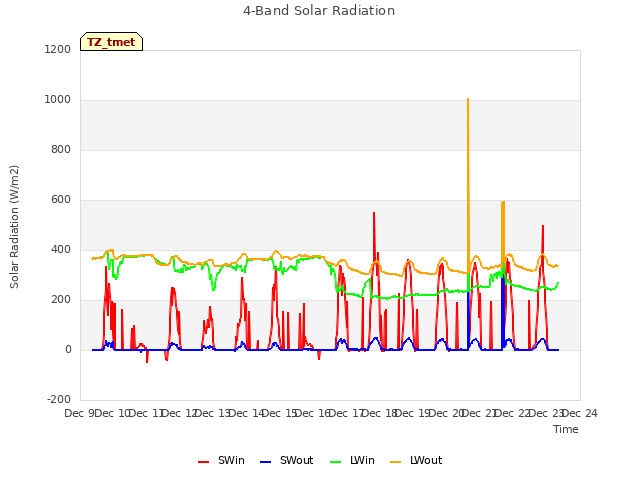Click the Dec 9 x-axis tick label

[x=81, y=413]
